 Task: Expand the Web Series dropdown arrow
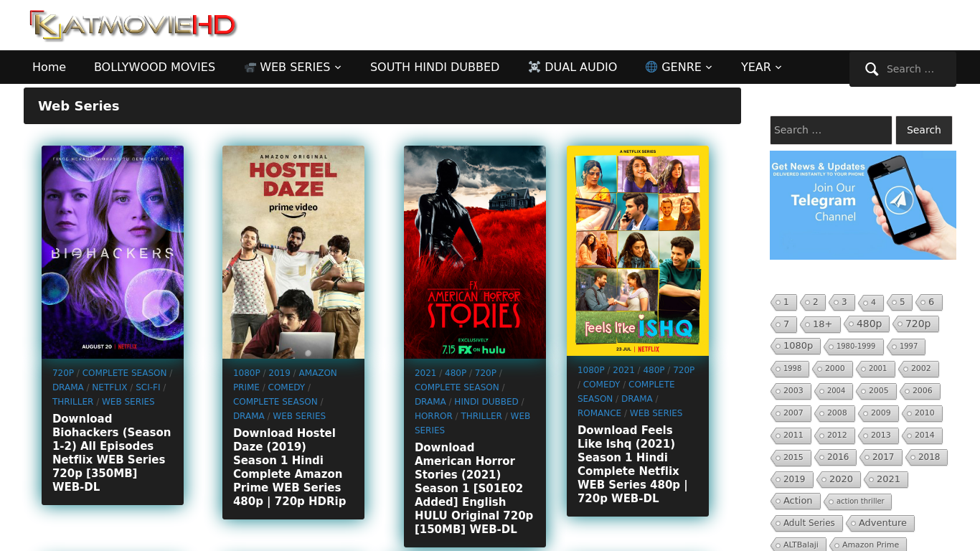(x=338, y=67)
